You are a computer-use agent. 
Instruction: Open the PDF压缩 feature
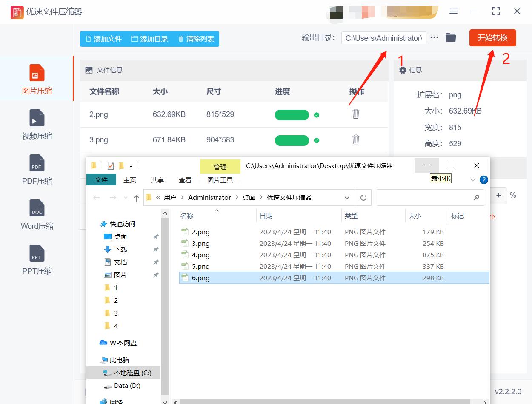pyautogui.click(x=37, y=170)
